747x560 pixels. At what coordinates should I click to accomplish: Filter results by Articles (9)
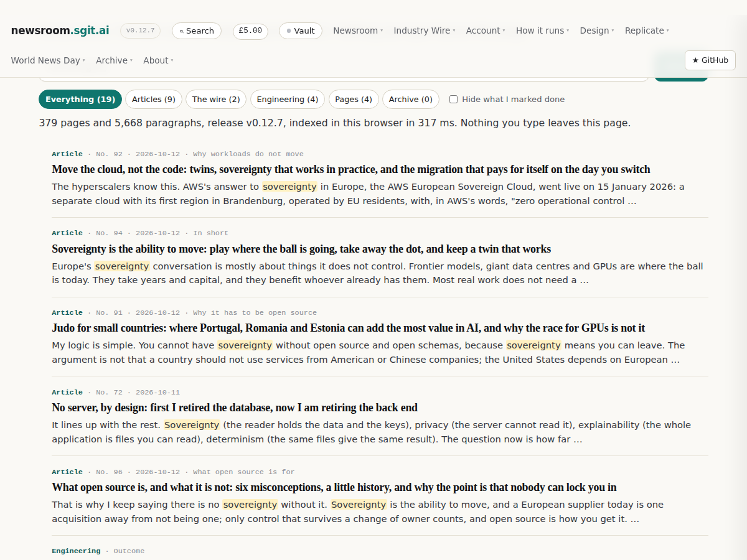click(154, 100)
